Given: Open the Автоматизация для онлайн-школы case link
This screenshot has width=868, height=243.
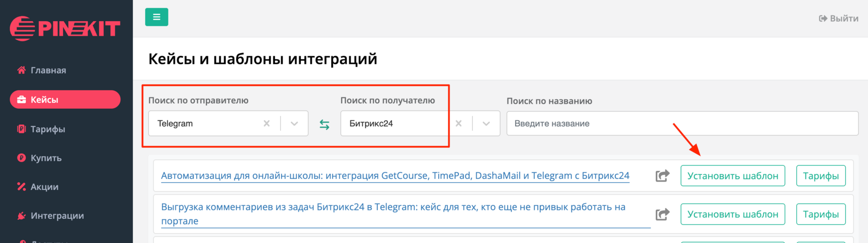Looking at the screenshot, I should 395,175.
